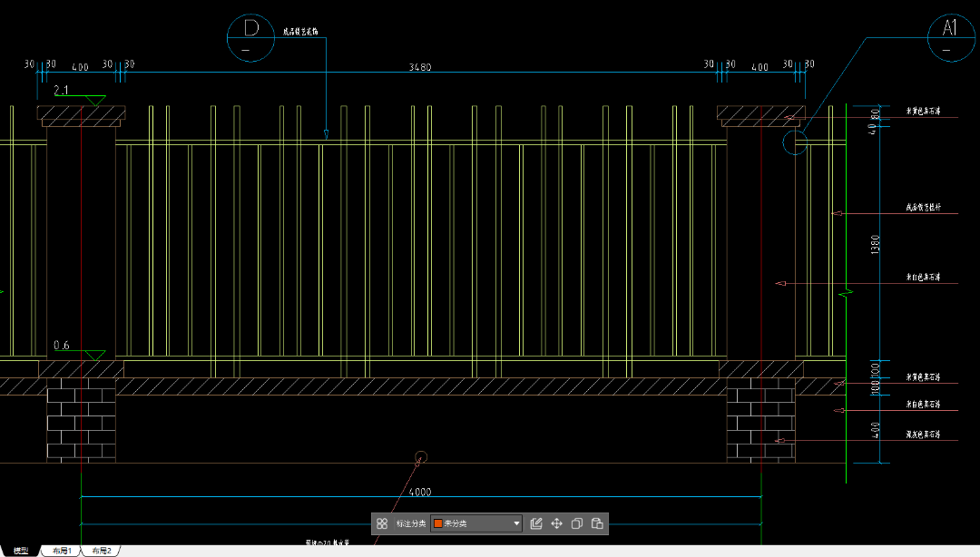Click the small detail circle at railing top right
Screen dimensions: 980x557
point(795,142)
